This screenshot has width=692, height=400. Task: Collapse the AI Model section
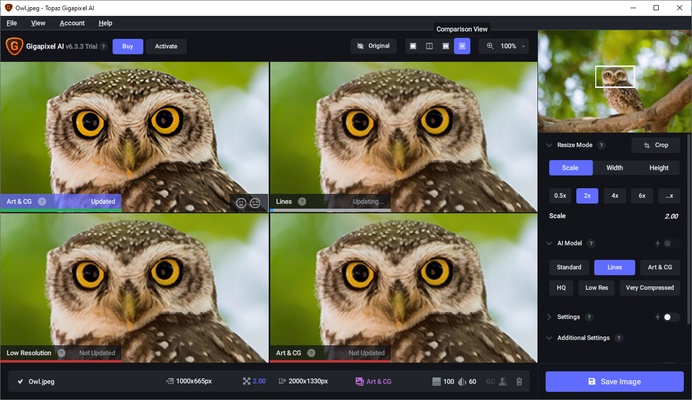click(x=549, y=243)
